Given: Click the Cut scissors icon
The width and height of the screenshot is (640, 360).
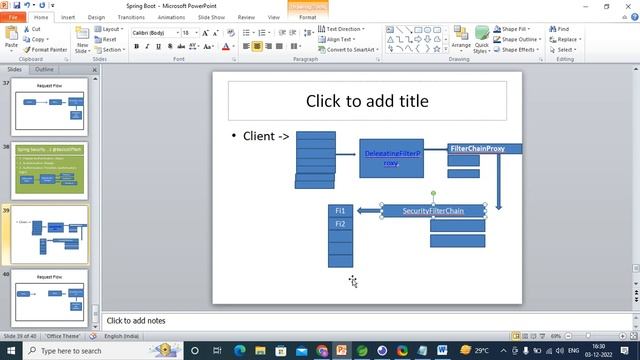Looking at the screenshot, I should 27,29.
